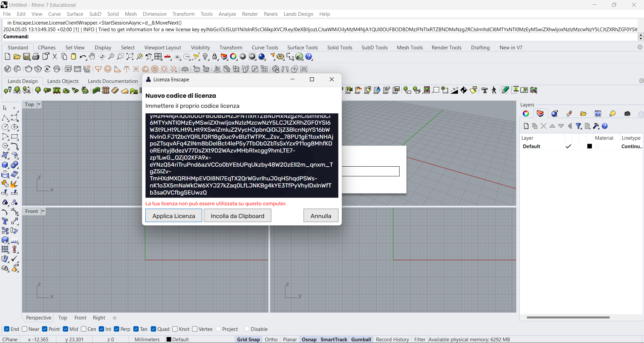Click the Undo arrow icon

click(x=83, y=57)
